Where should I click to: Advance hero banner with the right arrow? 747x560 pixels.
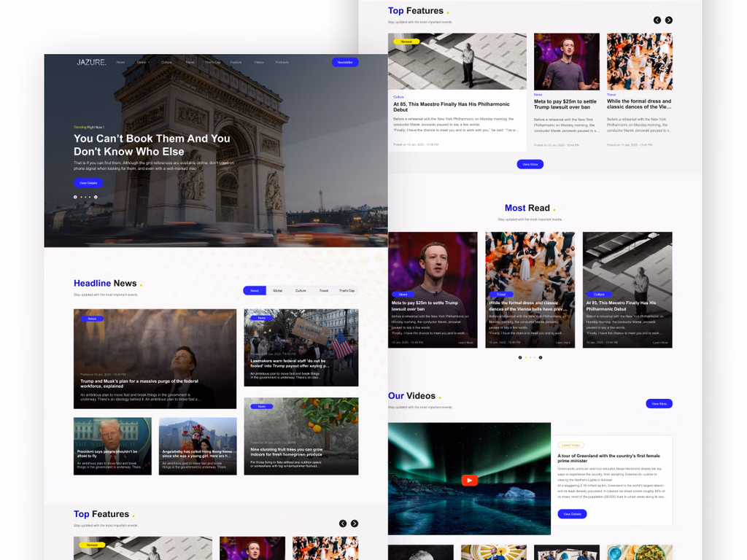click(x=96, y=197)
